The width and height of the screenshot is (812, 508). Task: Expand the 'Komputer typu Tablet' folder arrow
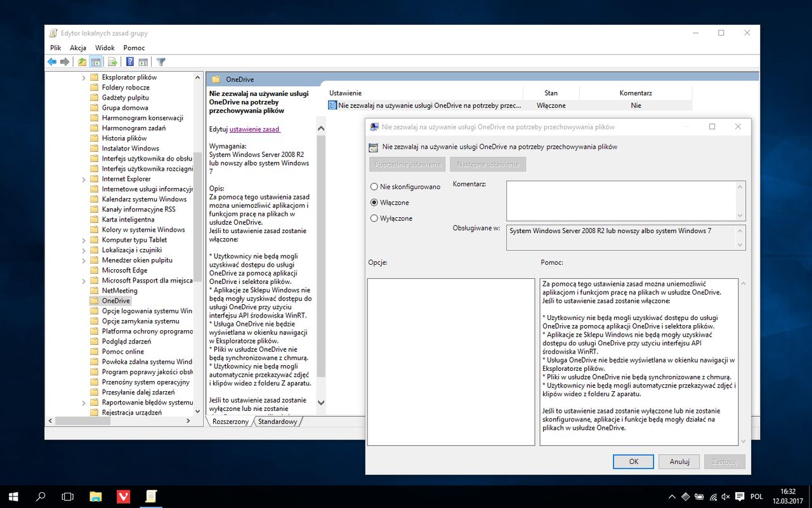(84, 240)
